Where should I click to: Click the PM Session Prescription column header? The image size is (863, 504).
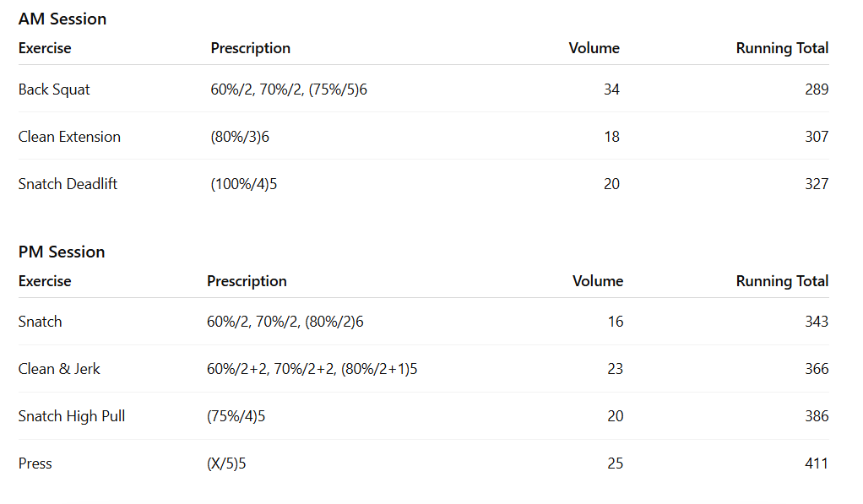(247, 281)
